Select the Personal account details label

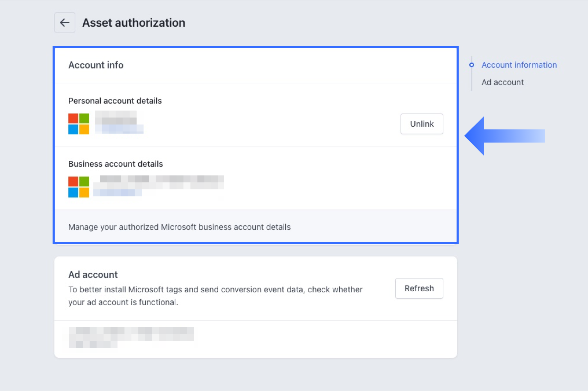coord(115,101)
